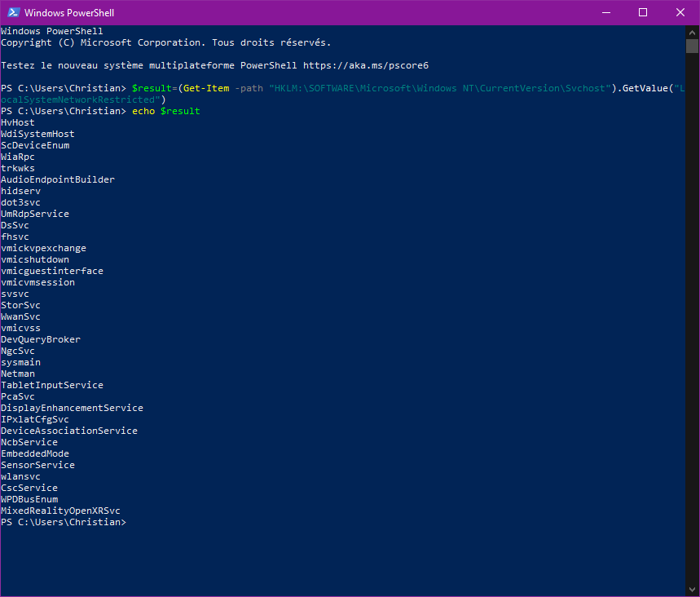Image resolution: width=700 pixels, height=597 pixels.
Task: Click the WiaRpc output line
Action: click(x=17, y=157)
